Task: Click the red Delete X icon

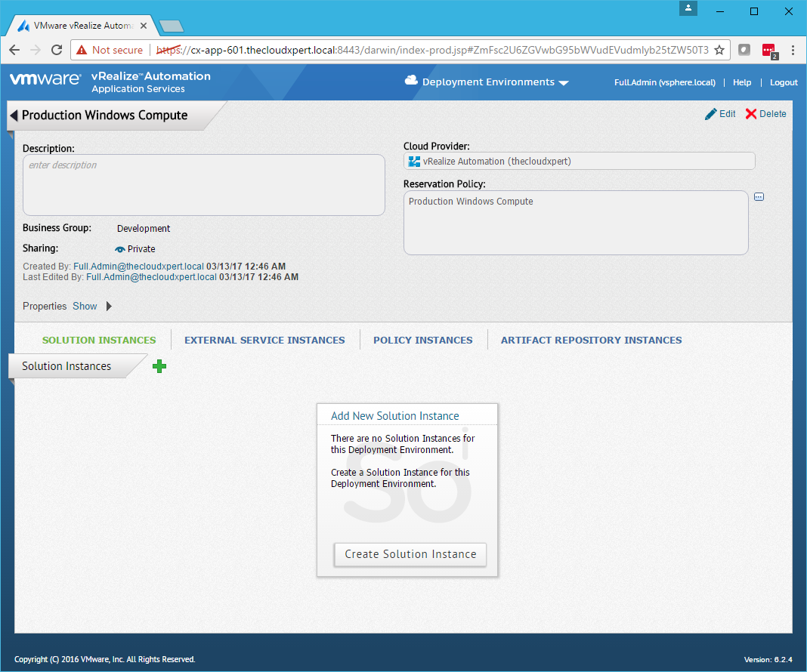Action: coord(751,114)
